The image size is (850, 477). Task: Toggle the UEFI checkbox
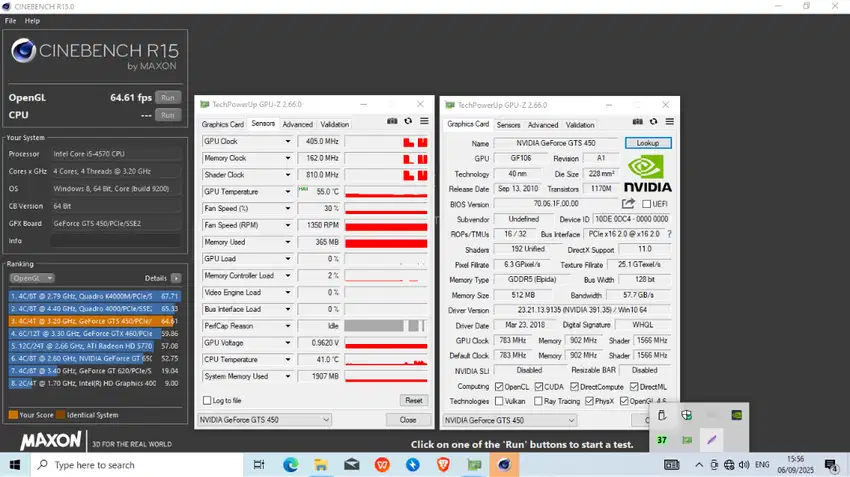click(x=646, y=204)
